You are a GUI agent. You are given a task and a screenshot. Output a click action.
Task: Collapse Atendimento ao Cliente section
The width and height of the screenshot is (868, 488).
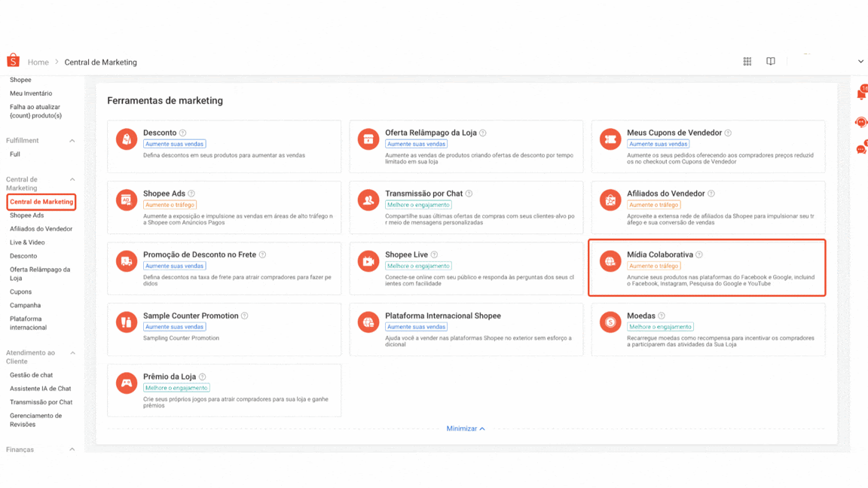click(72, 352)
